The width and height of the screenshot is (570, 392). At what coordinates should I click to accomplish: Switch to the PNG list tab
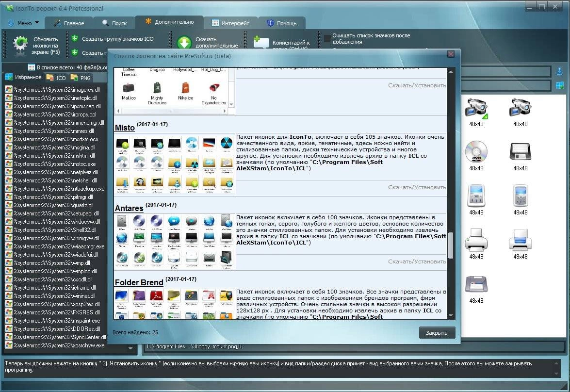click(81, 78)
